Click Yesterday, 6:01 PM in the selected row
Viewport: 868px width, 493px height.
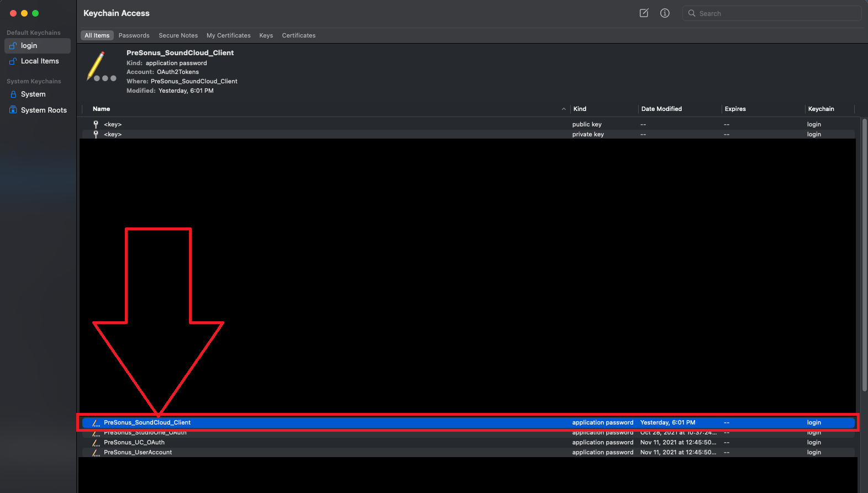point(667,422)
